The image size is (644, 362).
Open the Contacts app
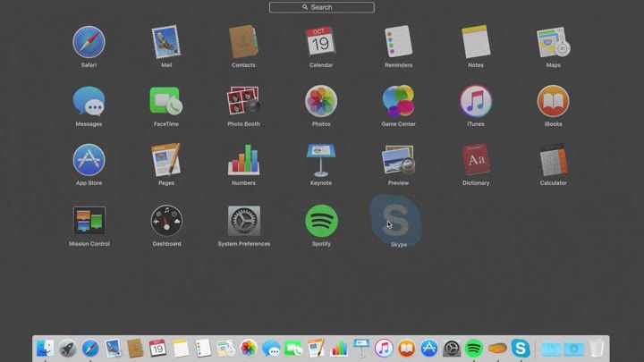[243, 42]
